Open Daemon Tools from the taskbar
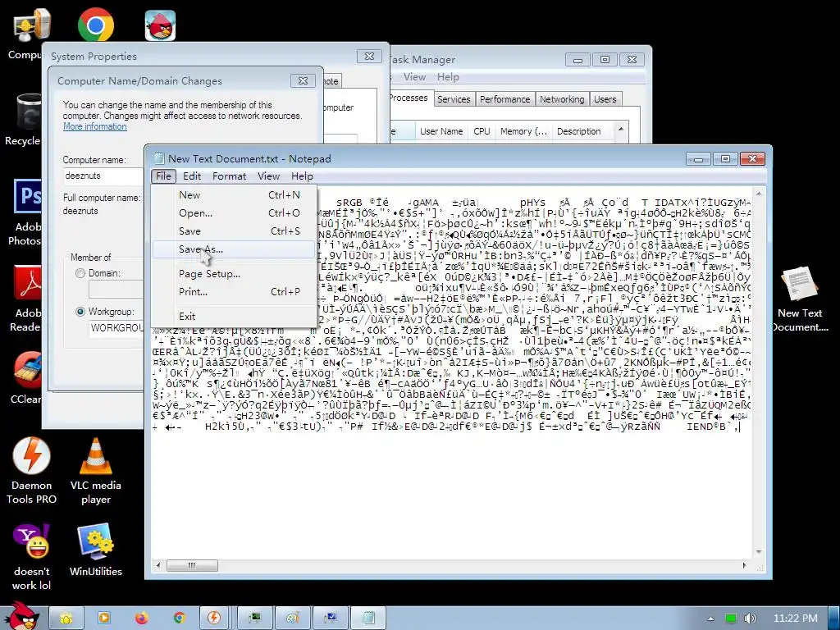The width and height of the screenshot is (840, 630). pos(214,619)
